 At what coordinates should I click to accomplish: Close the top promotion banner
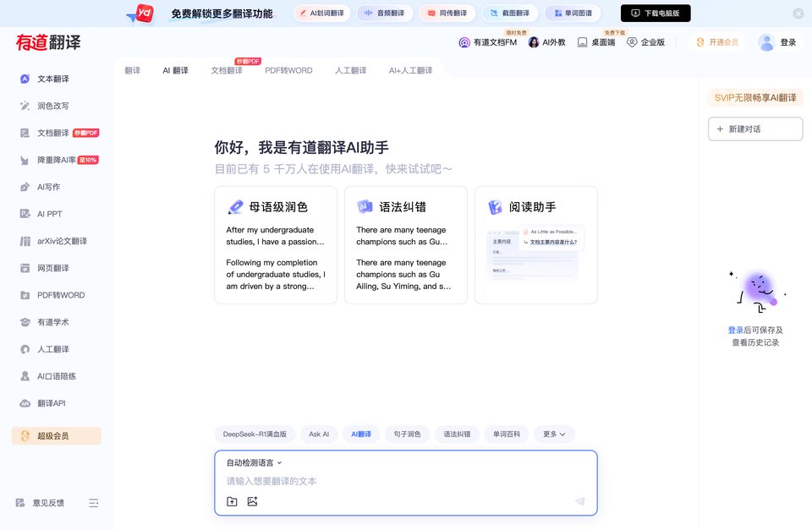point(798,14)
